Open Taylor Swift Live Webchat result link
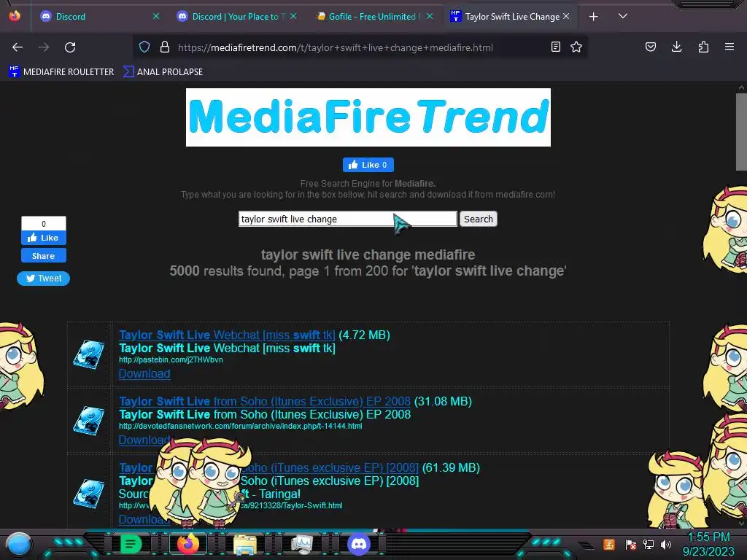The image size is (747, 560). pyautogui.click(x=228, y=335)
